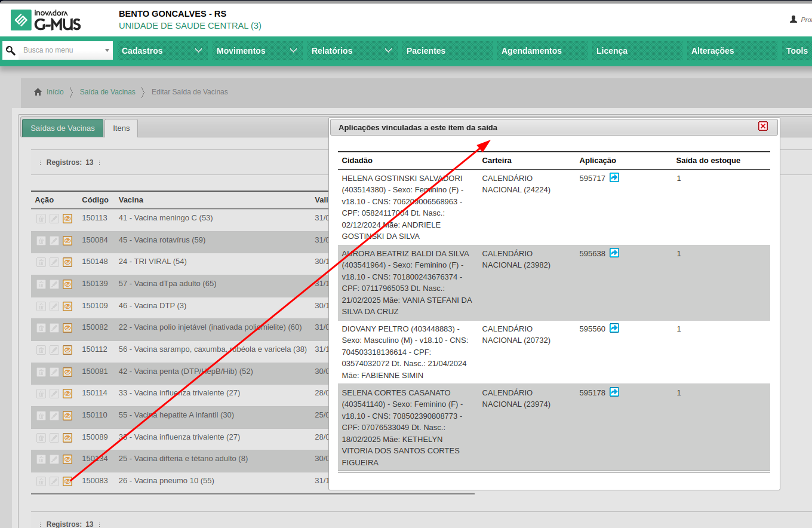
Task: Open application 595717 link icon
Action: point(614,177)
